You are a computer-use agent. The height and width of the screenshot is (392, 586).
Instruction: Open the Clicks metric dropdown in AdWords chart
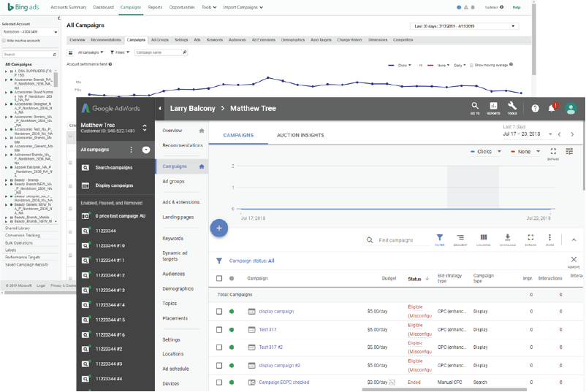[x=486, y=152]
